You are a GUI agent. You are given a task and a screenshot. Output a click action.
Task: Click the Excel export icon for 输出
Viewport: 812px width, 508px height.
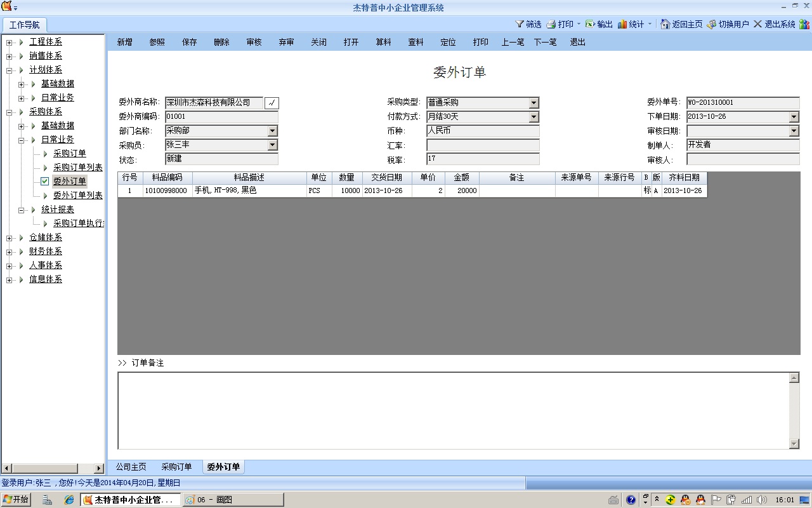pyautogui.click(x=590, y=24)
